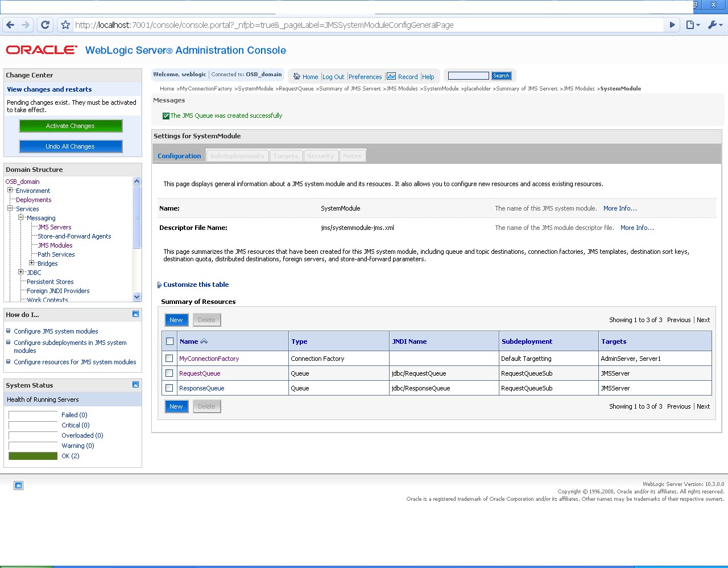
Task: Click the console search input field
Action: click(x=469, y=76)
